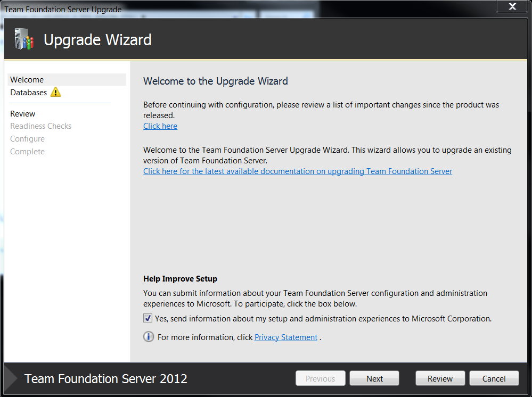Uncheck the send information to Microsoft checkbox
The height and width of the screenshot is (397, 532).
(x=148, y=318)
